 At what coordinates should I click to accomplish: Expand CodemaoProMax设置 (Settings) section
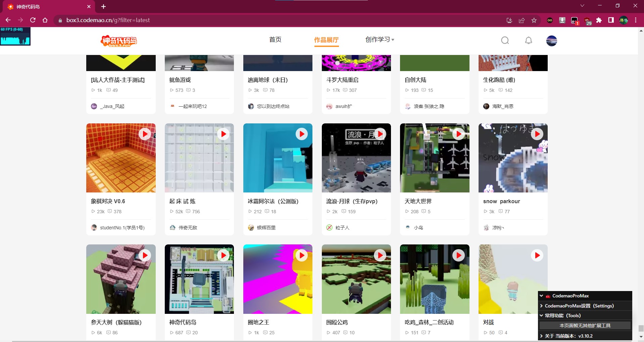click(585, 306)
